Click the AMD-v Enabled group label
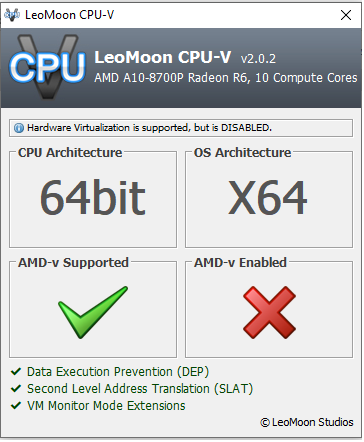Screen dimensions: 364x442 [x=240, y=263]
